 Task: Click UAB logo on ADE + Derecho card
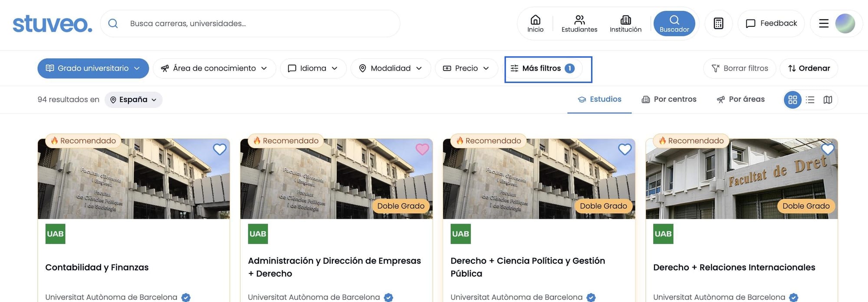(x=258, y=234)
